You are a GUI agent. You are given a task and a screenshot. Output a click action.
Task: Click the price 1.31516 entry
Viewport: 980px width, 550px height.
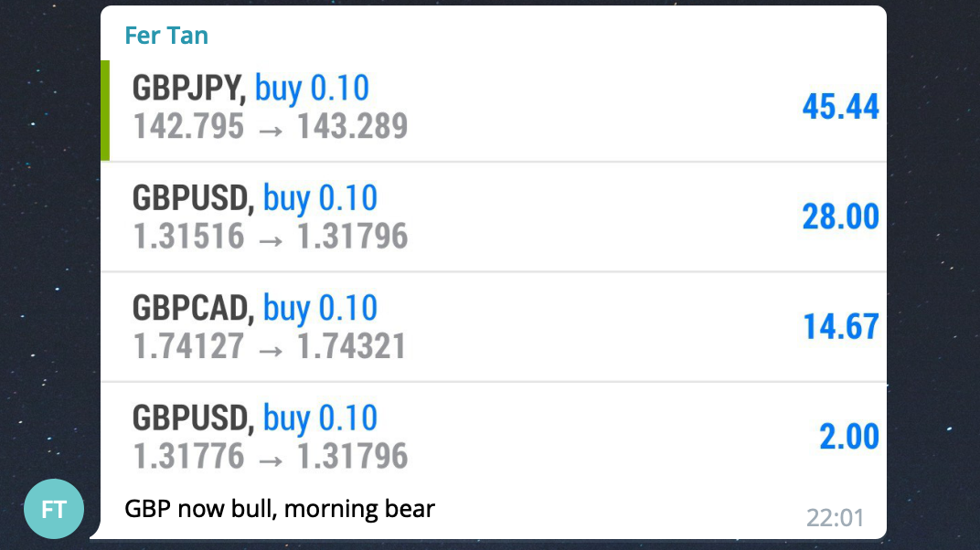tap(188, 237)
